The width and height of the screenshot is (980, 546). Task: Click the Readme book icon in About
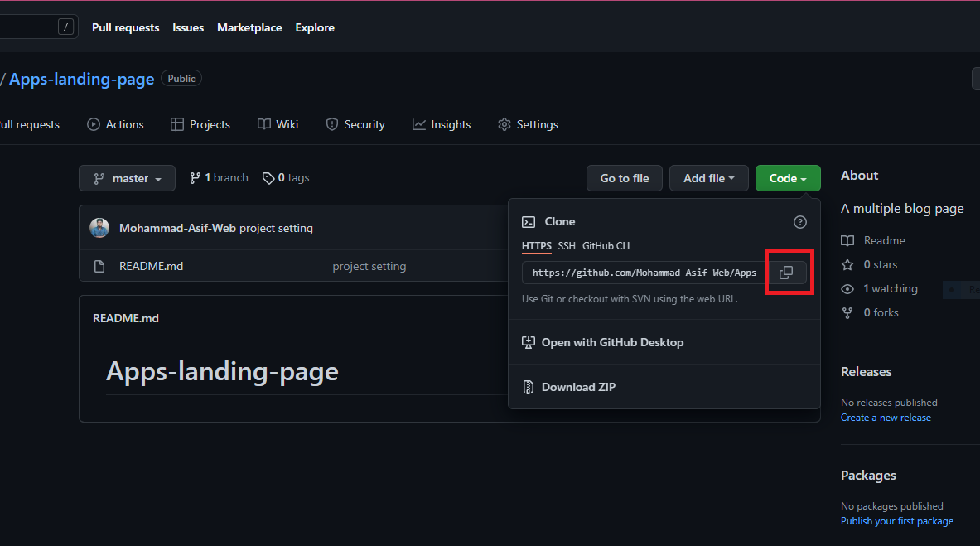(x=847, y=241)
